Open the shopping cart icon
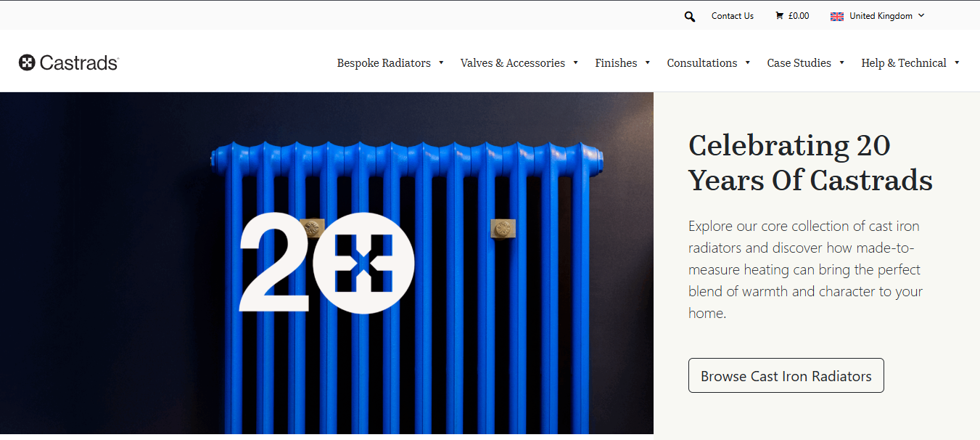This screenshot has width=980, height=440. pyautogui.click(x=779, y=16)
